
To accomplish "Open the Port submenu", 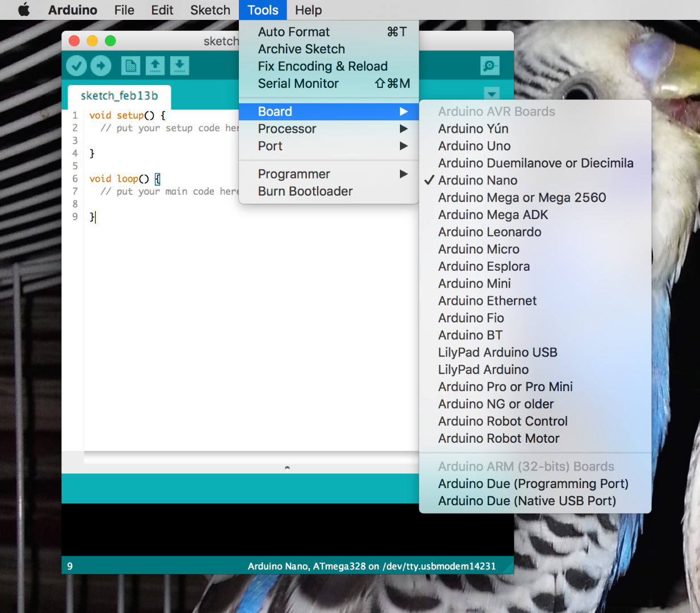I will (x=269, y=146).
